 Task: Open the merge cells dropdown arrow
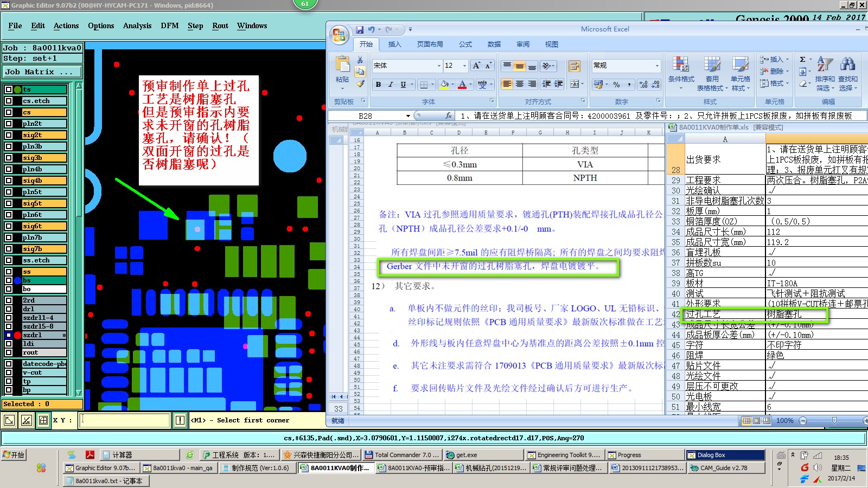coord(582,84)
